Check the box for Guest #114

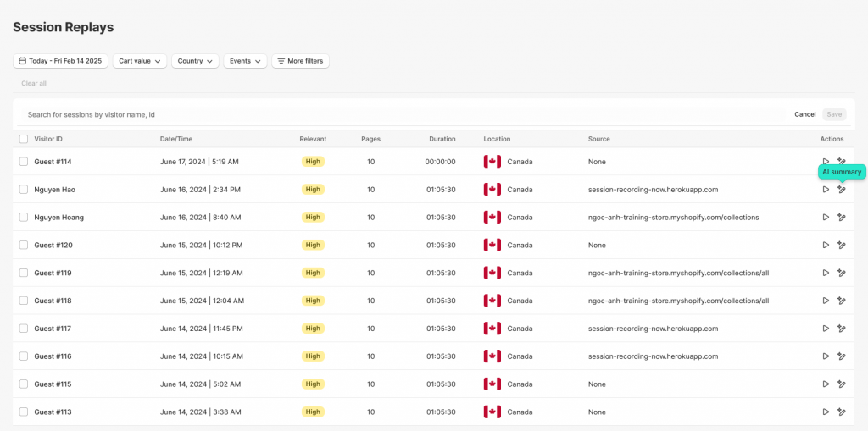(24, 162)
